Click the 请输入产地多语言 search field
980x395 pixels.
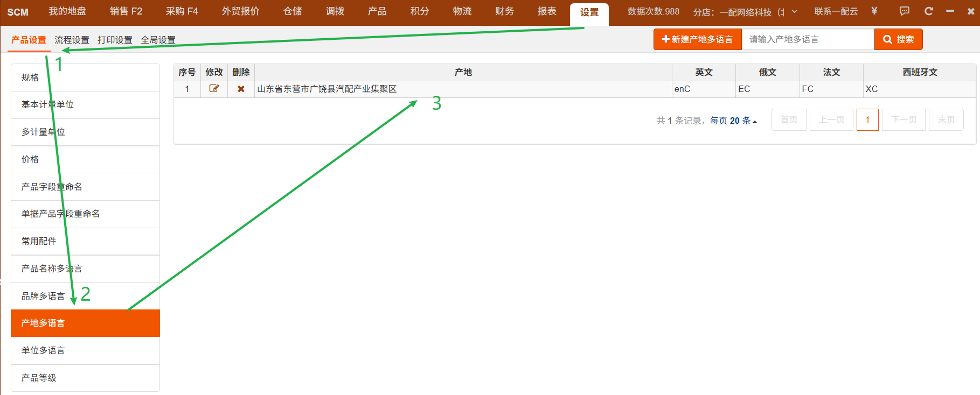pos(808,39)
